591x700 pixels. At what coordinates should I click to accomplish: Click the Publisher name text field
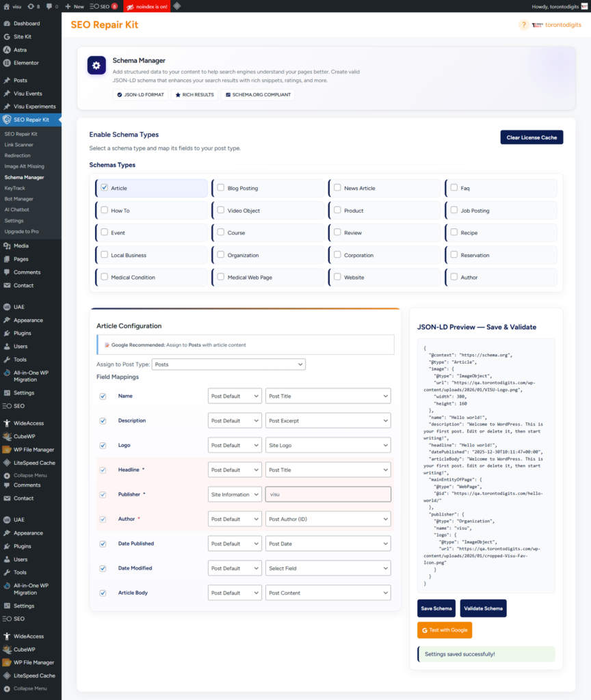click(328, 494)
